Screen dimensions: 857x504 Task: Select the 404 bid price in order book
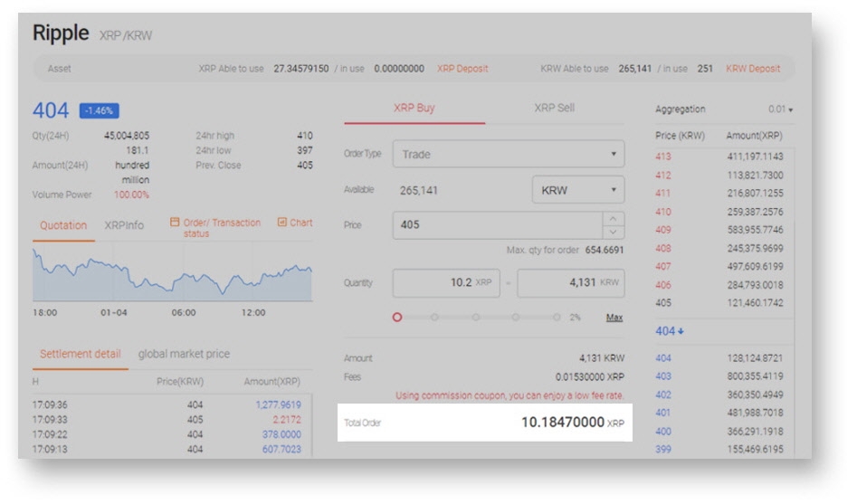(663, 358)
